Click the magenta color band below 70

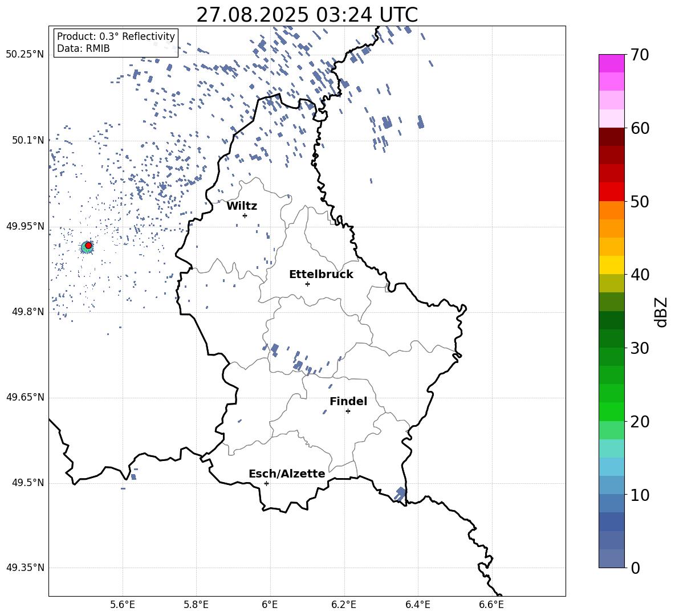pos(612,63)
